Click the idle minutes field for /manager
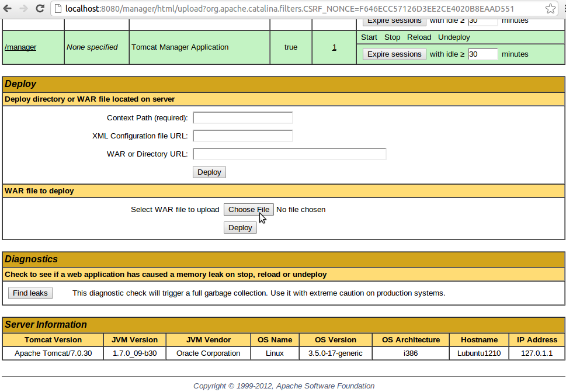Image resolution: width=566 pixels, height=392 pixels. pyautogui.click(x=482, y=54)
